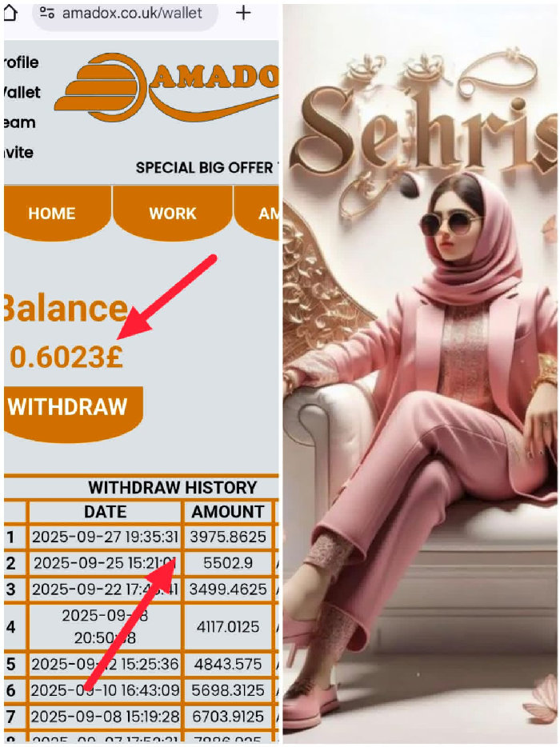The height and width of the screenshot is (747, 560).
Task: Click the amount 5698.3125 cell
Action: pos(228,690)
